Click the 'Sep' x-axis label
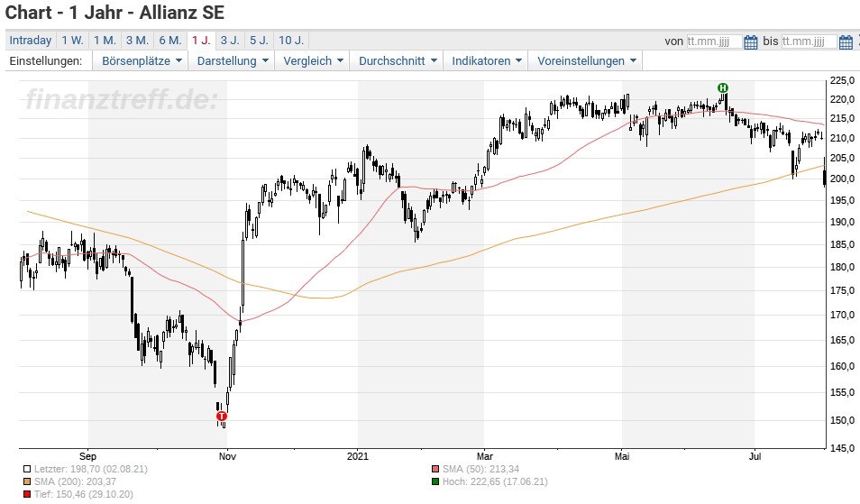 (x=87, y=456)
